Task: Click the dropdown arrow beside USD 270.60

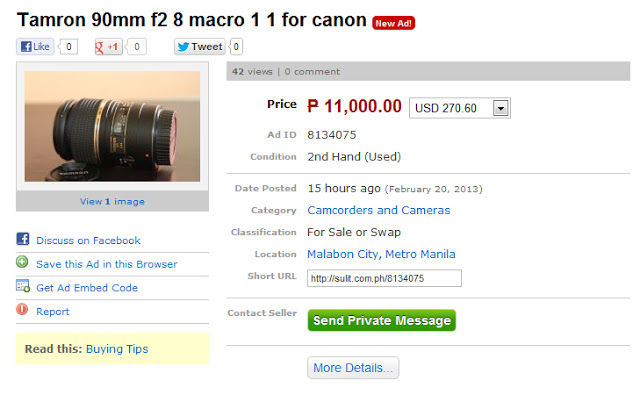Action: 501,109
